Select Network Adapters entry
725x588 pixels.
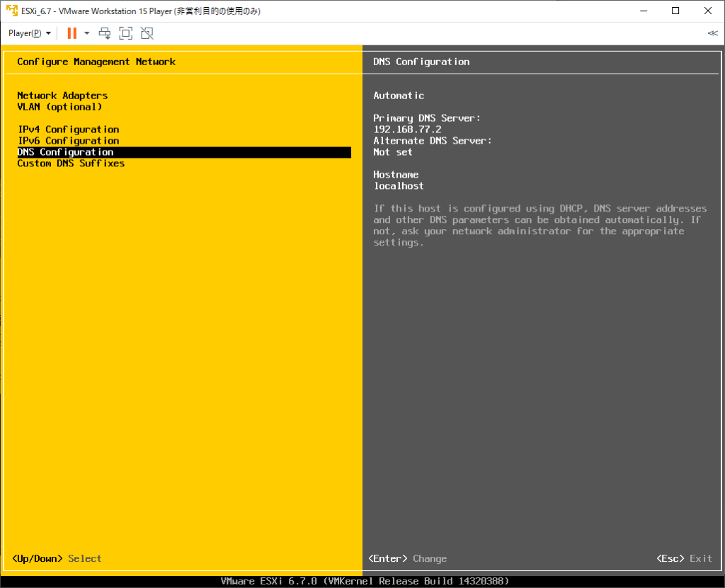(x=62, y=96)
